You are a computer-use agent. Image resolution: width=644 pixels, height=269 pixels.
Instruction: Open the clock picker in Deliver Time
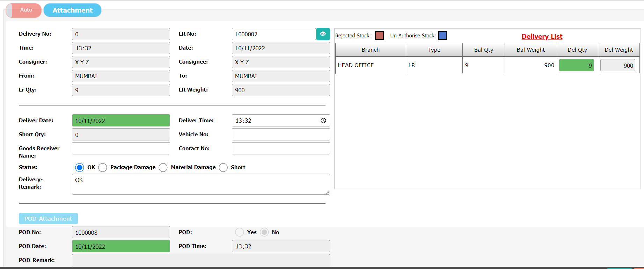click(x=323, y=121)
